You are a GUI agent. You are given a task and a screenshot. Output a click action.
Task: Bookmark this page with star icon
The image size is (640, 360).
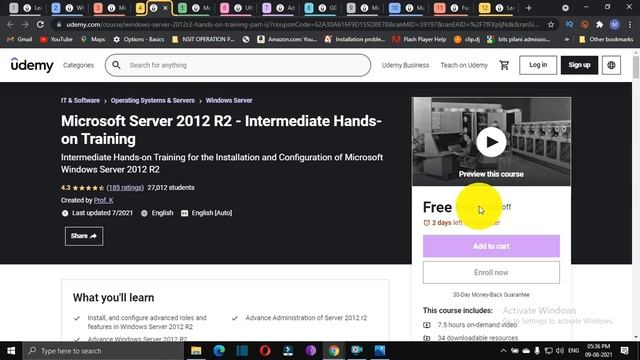[551, 24]
